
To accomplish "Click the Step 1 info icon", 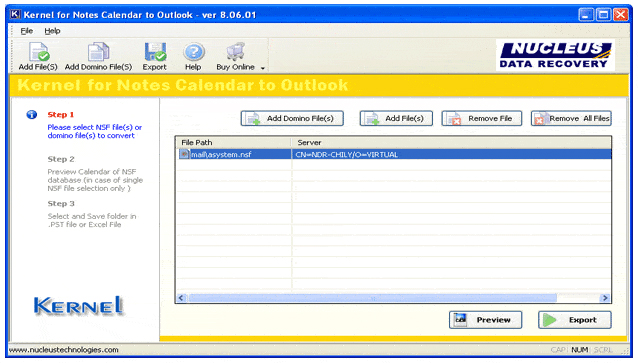I will click(32, 115).
